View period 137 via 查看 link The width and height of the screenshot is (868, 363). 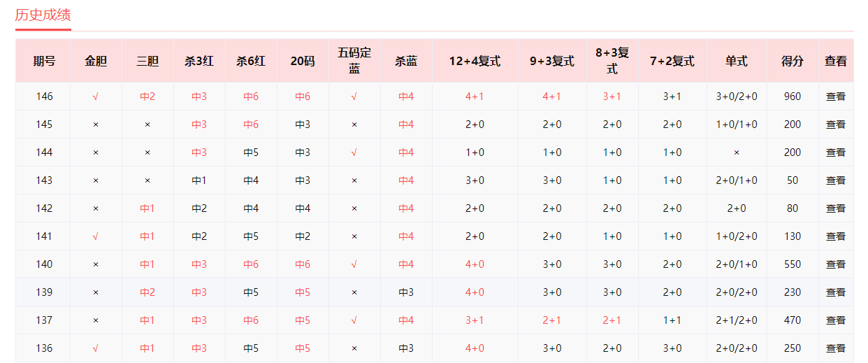(x=835, y=320)
